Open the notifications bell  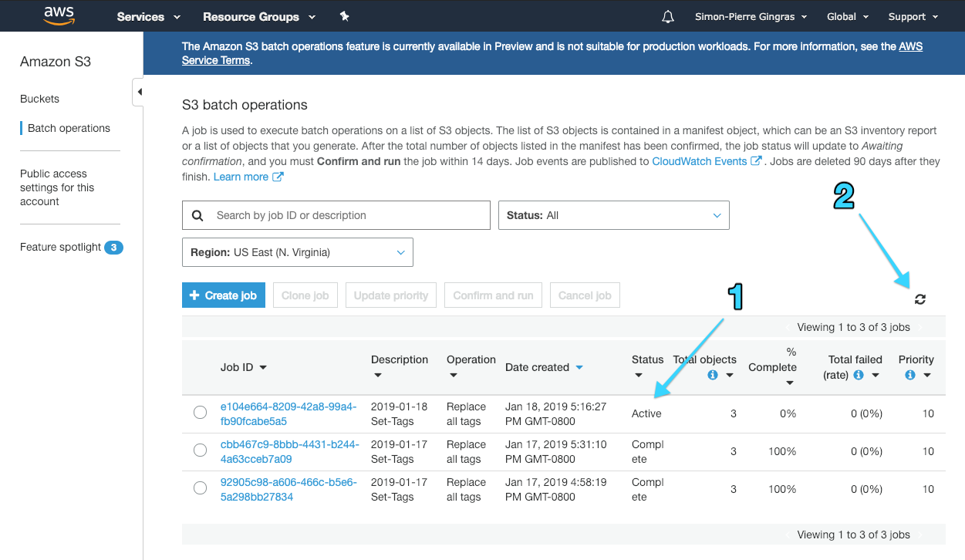667,15
